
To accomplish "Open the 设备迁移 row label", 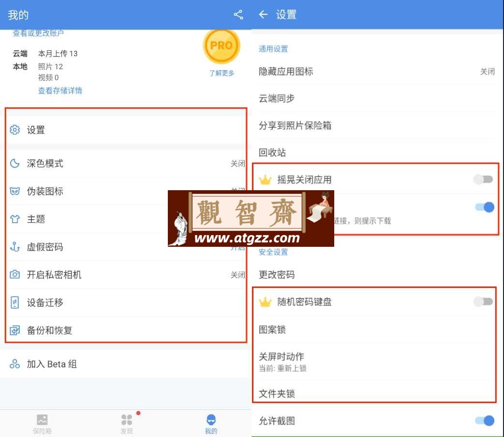I will (x=45, y=302).
